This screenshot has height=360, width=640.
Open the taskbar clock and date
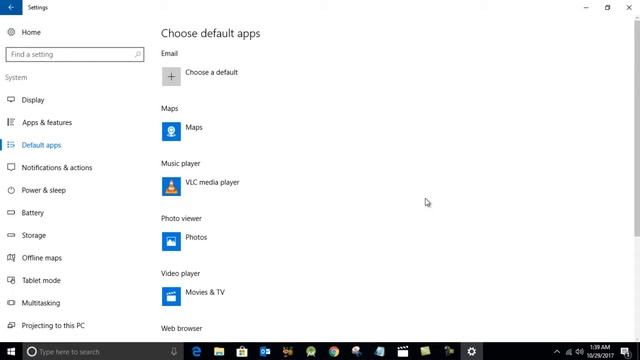(x=600, y=351)
